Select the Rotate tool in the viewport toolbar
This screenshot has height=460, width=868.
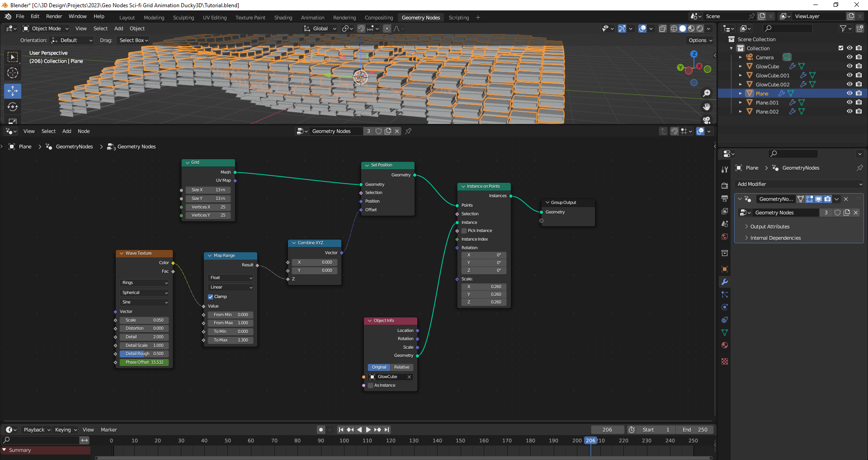click(x=12, y=107)
